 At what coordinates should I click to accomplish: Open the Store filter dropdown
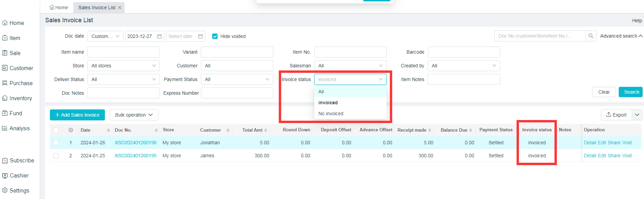coord(123,66)
